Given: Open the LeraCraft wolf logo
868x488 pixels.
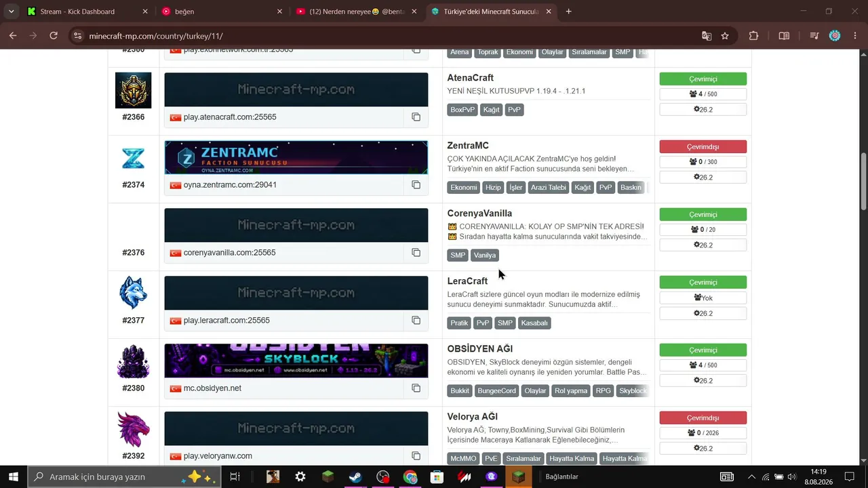Looking at the screenshot, I should (133, 293).
